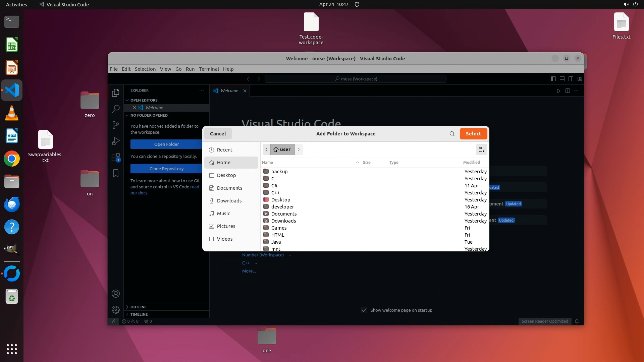Sort files by Modified column header

coord(471,162)
